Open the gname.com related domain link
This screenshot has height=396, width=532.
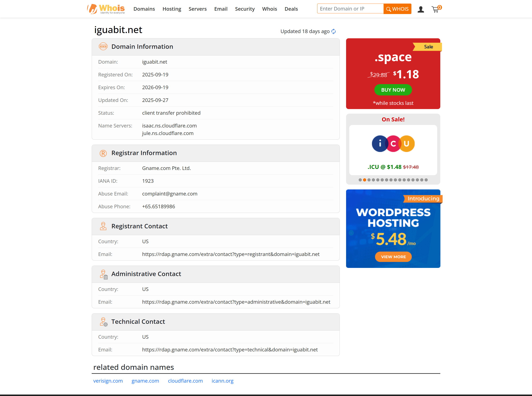pyautogui.click(x=145, y=381)
